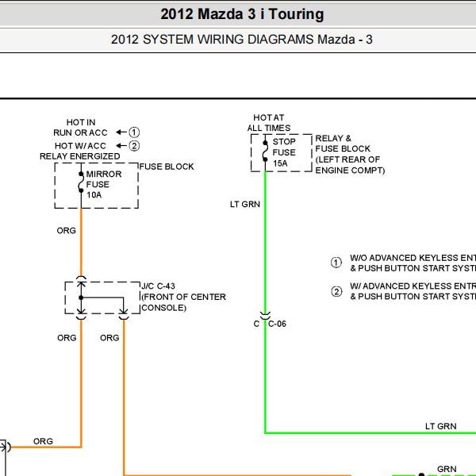Click the "STOP FUSE 15A" label

[284, 152]
